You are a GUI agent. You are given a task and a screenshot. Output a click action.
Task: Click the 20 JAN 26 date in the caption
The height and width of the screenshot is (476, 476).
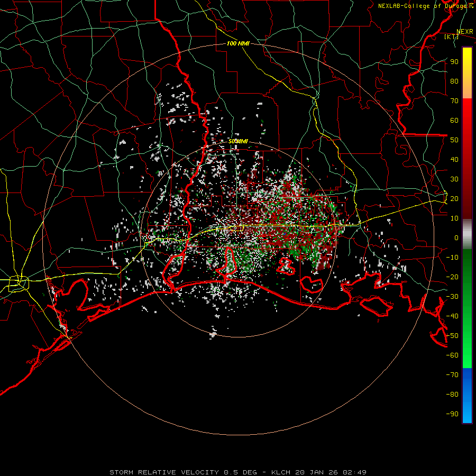pyautogui.click(x=317, y=472)
